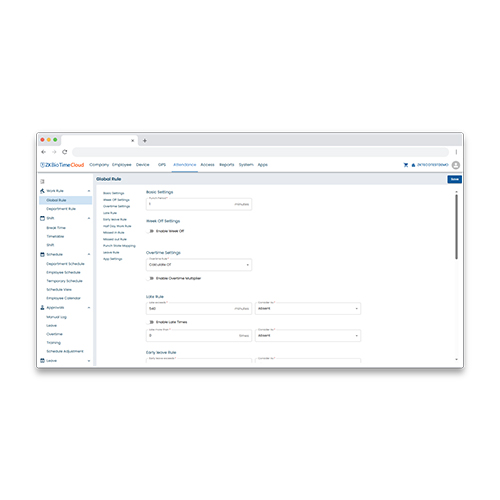Open the Overtime Rule dropdown
500x500 pixels.
point(199,265)
